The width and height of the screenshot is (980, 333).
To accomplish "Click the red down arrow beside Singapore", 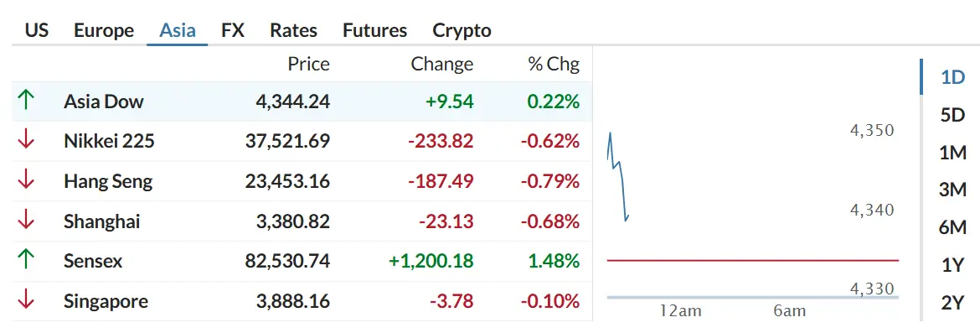I will (x=26, y=301).
